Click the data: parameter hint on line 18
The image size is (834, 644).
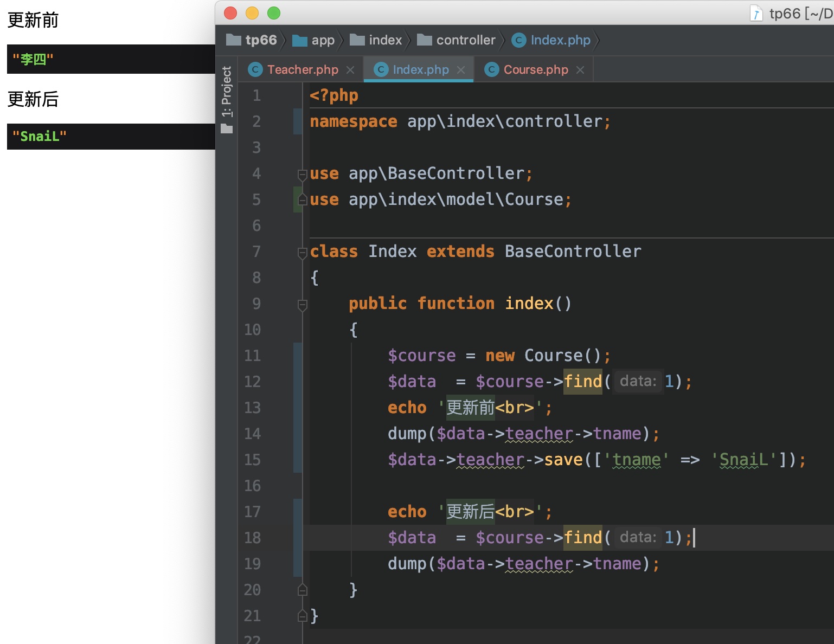[638, 538]
